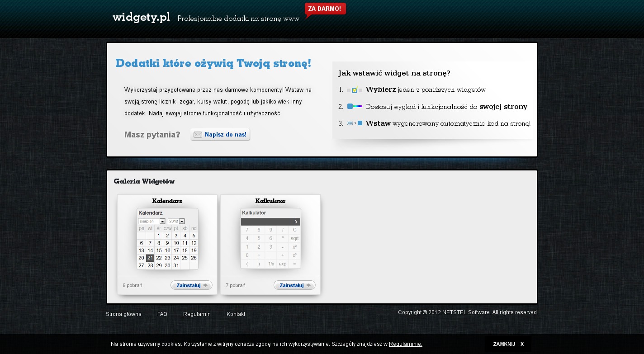
Task: Click the arrow icon on Kalkulator Zainstaluj
Action: coord(309,285)
